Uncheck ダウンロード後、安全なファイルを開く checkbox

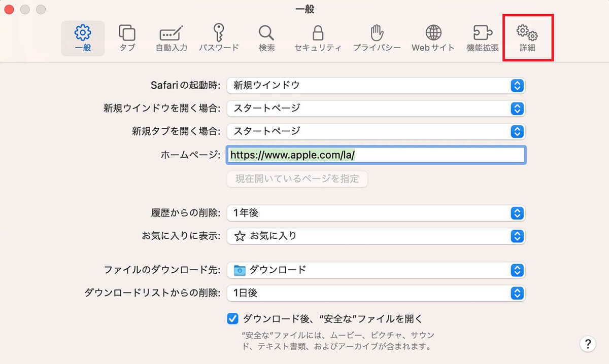point(232,319)
